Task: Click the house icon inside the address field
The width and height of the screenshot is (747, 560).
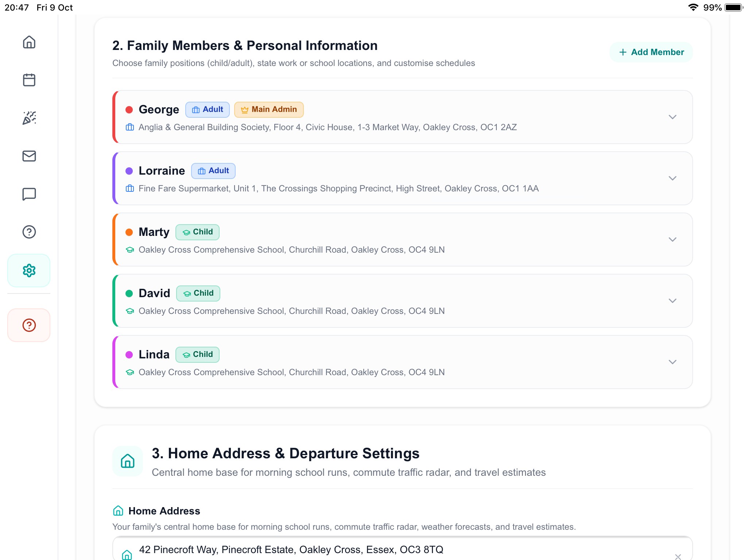Action: 127,555
